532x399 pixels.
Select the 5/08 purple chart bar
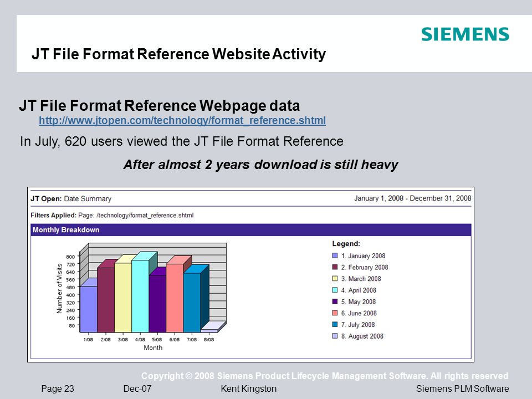(157, 304)
